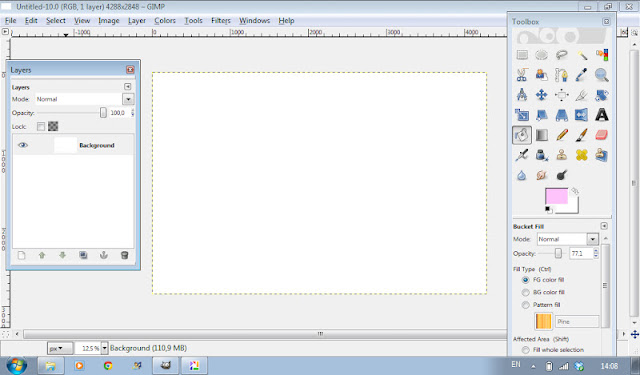Open the Windows menu
The width and height of the screenshot is (640, 375).
[254, 20]
